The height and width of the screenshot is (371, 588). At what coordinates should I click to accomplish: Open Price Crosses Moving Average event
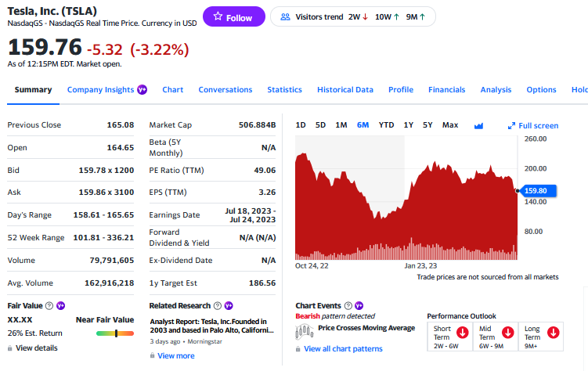point(366,328)
